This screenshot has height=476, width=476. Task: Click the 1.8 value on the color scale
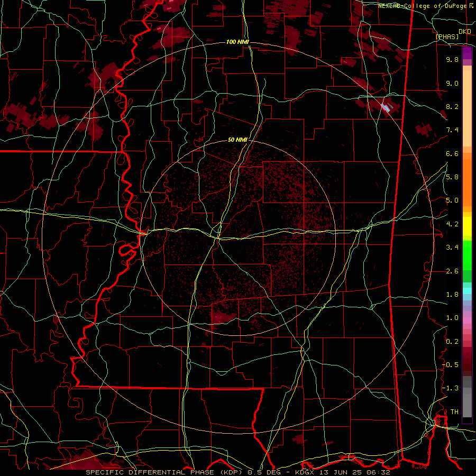click(x=452, y=295)
